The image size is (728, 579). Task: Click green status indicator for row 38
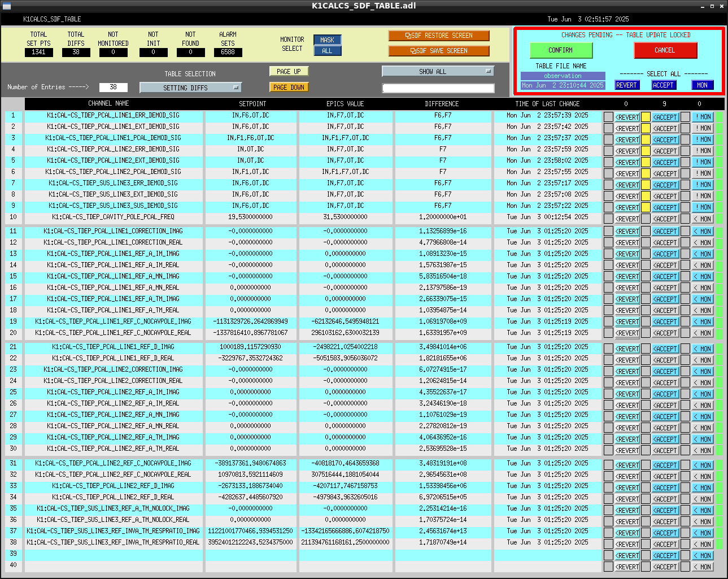(720, 545)
